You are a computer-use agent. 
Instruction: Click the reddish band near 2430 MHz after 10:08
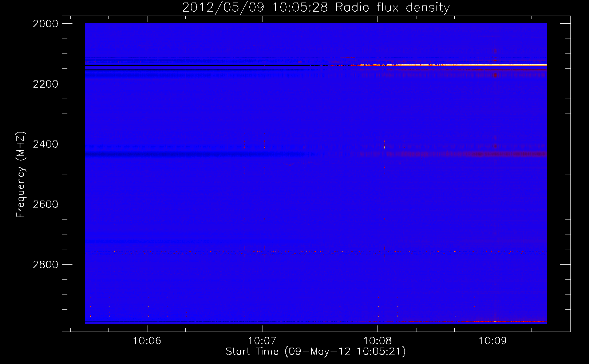(x=462, y=154)
